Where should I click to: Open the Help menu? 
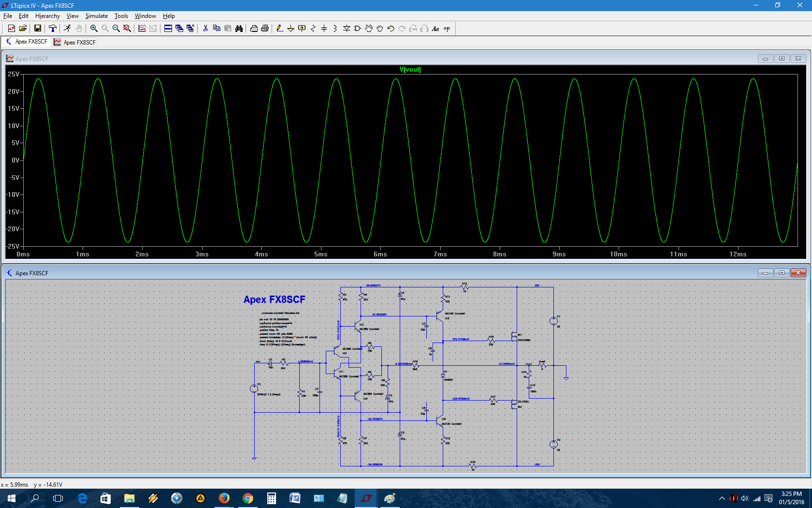169,16
